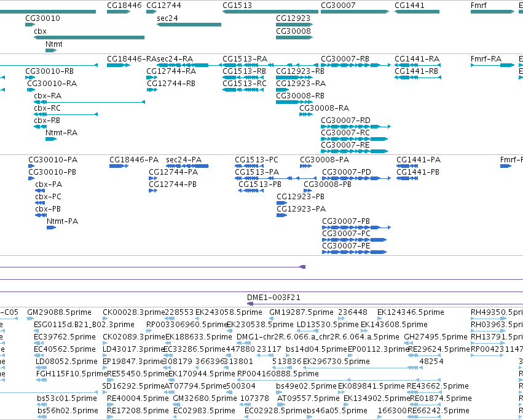Screen dimensions: 523x420
Task: Select transcript label cbx-RB
Action: coord(47,121)
